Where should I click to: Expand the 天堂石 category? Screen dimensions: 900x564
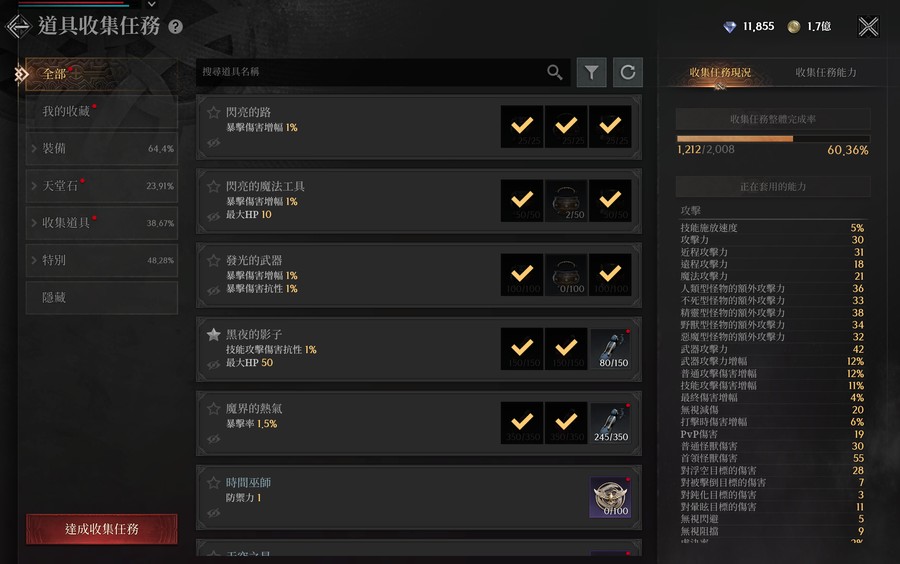tap(102, 186)
